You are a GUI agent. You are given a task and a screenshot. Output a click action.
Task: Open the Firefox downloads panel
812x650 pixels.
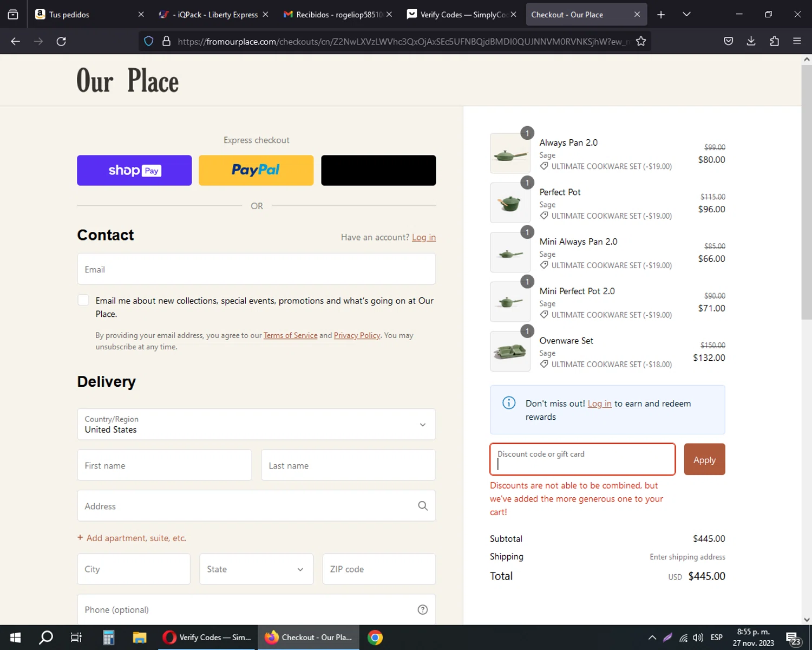coord(751,41)
